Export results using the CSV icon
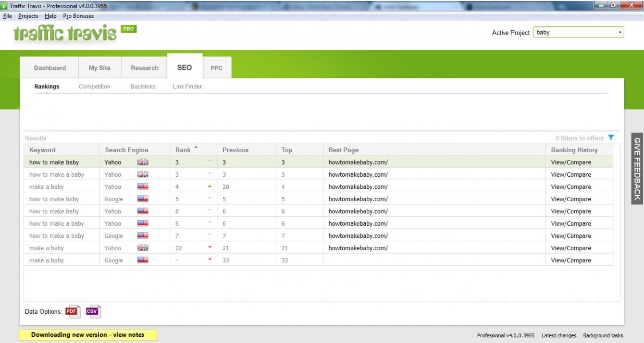Screen dimensions: 644x343 click(x=93, y=311)
